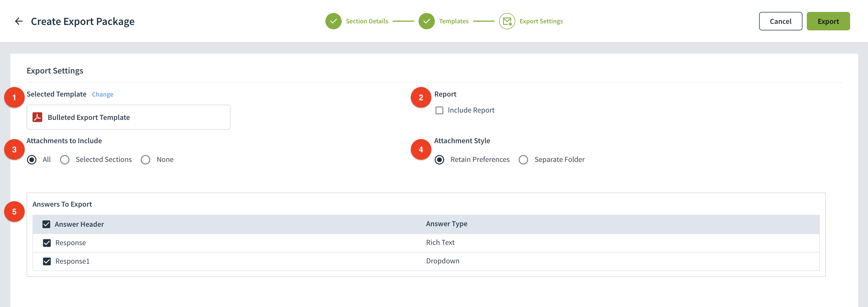Uncheck the Response1 row checkbox

tap(47, 261)
